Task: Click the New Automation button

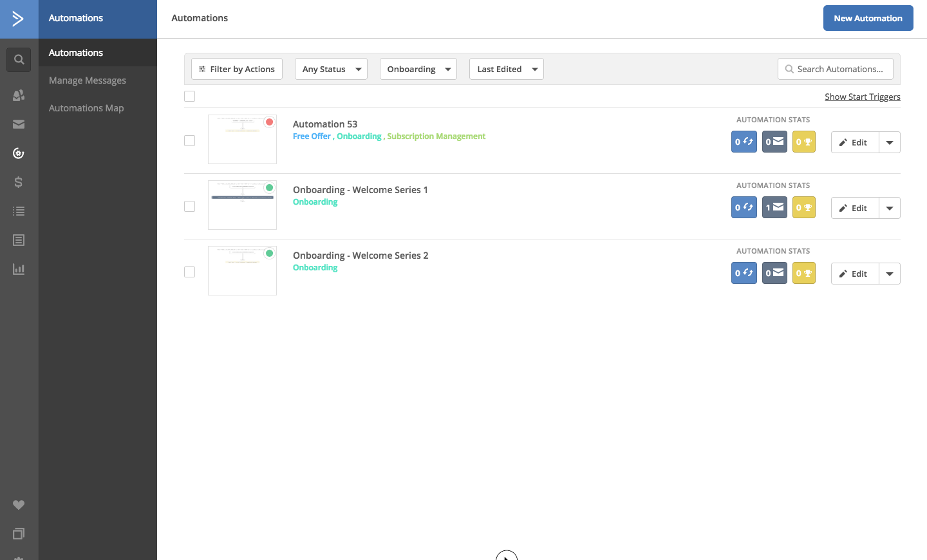Action: [868, 18]
